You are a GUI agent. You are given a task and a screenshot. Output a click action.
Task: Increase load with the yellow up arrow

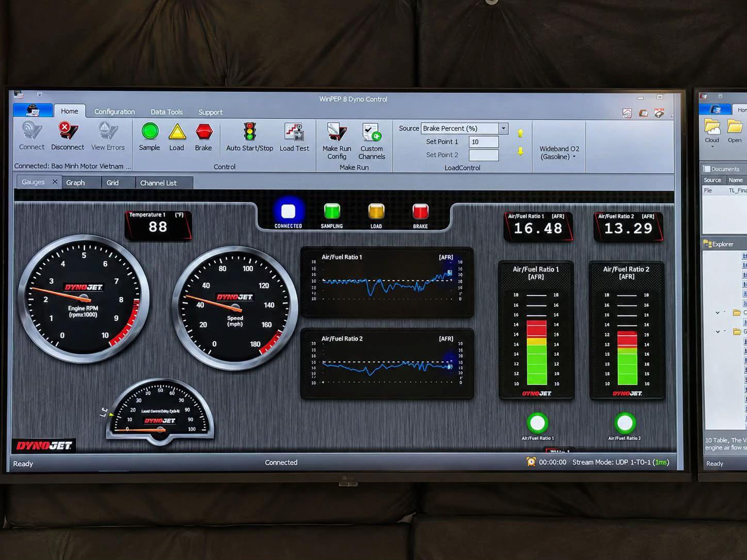(521, 134)
